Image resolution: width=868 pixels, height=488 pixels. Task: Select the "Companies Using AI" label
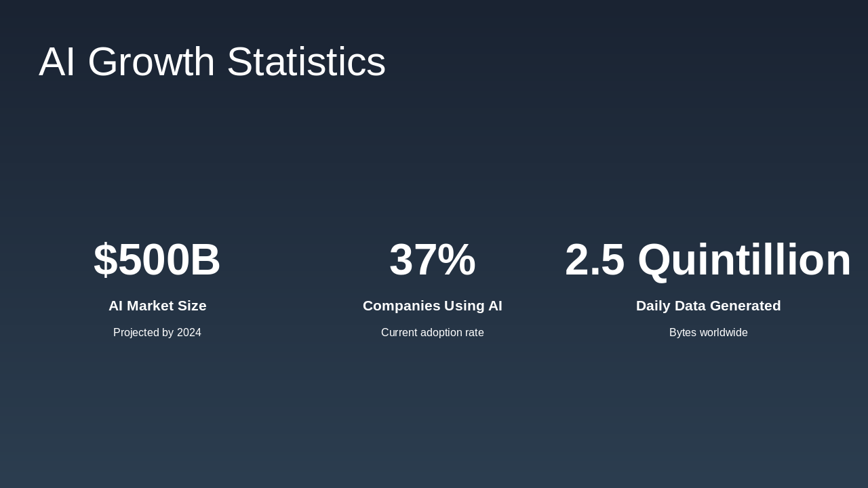coord(432,306)
